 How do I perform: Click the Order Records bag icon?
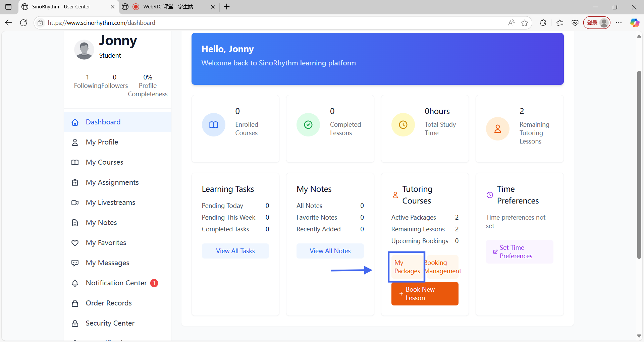pyautogui.click(x=75, y=303)
